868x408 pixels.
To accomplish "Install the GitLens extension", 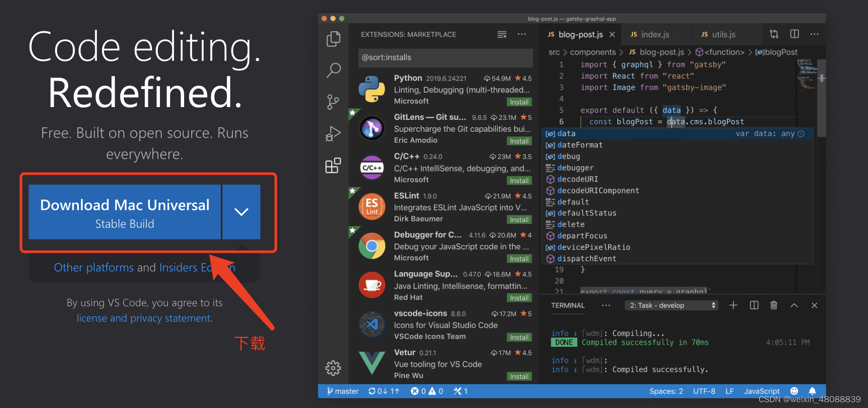I will 519,141.
